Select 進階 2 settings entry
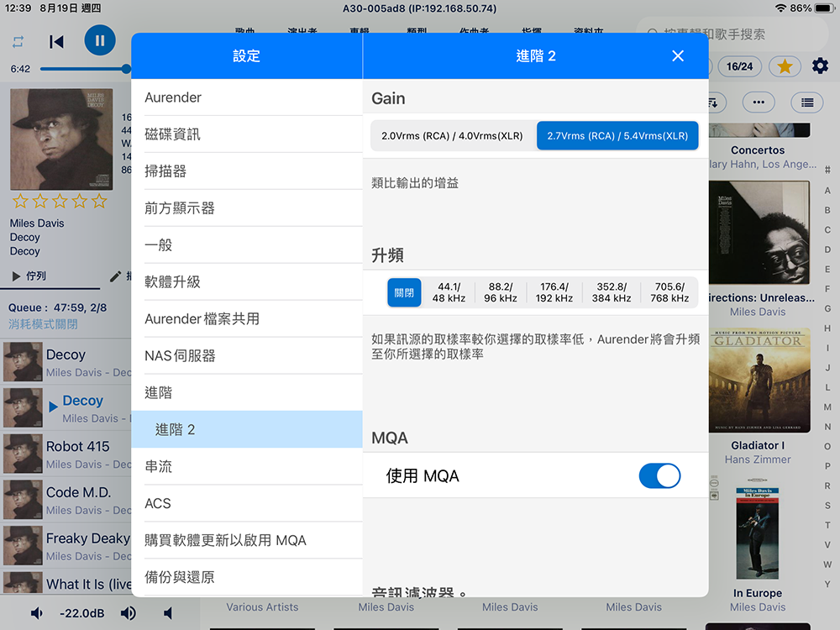The image size is (840, 630). coord(247,429)
